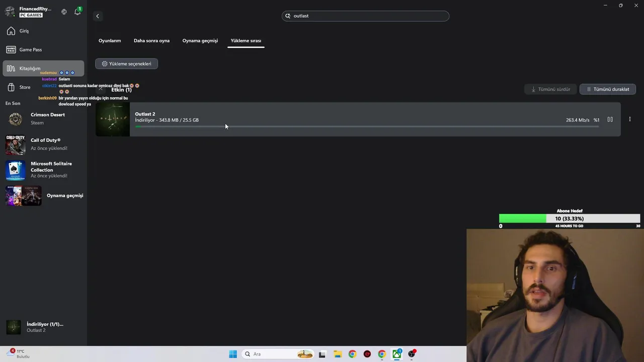Screen dimensions: 644x362
Task: Open Crimson Desert from recent list
Action: pyautogui.click(x=43, y=119)
